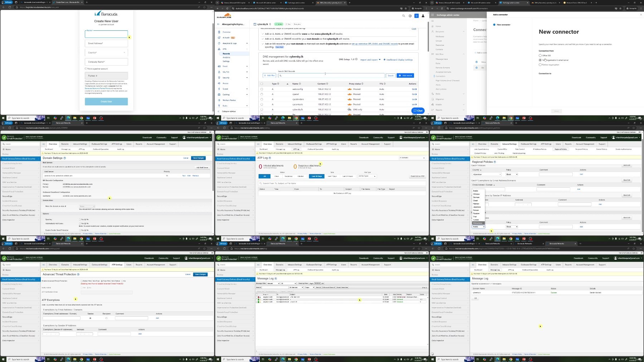This screenshot has width=644, height=362.
Task: Open the Cloudflare dashboard search icon
Action: pos(404,16)
